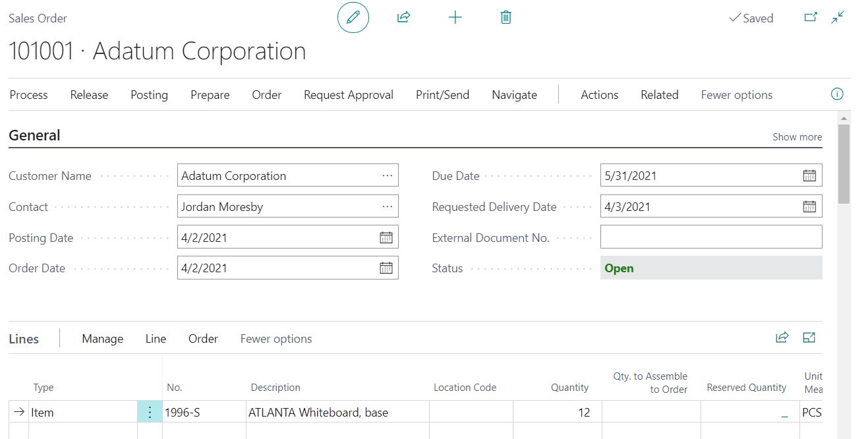This screenshot has height=439, width=868.
Task: Click the pencil edit icon
Action: [353, 18]
